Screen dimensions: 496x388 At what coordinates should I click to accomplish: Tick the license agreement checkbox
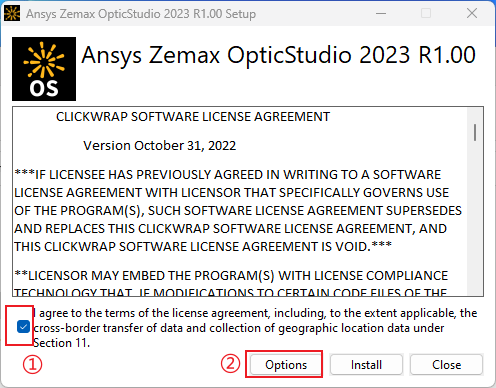23,327
